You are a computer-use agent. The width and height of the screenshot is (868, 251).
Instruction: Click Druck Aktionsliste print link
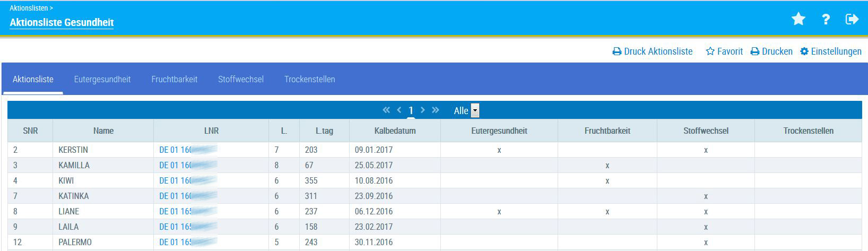[653, 51]
